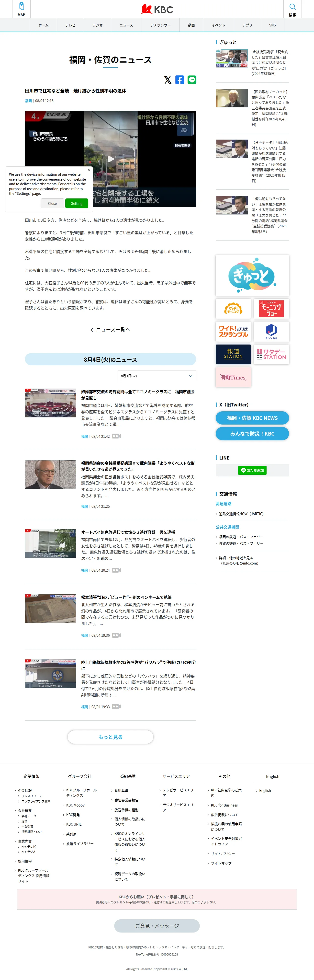This screenshot has width=314, height=980.
Task: Click the video camera icon beside 08/04 21:42
Action: pos(117,436)
